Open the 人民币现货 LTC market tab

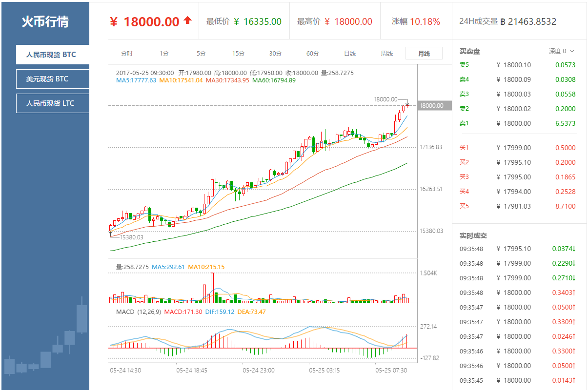click(x=52, y=103)
